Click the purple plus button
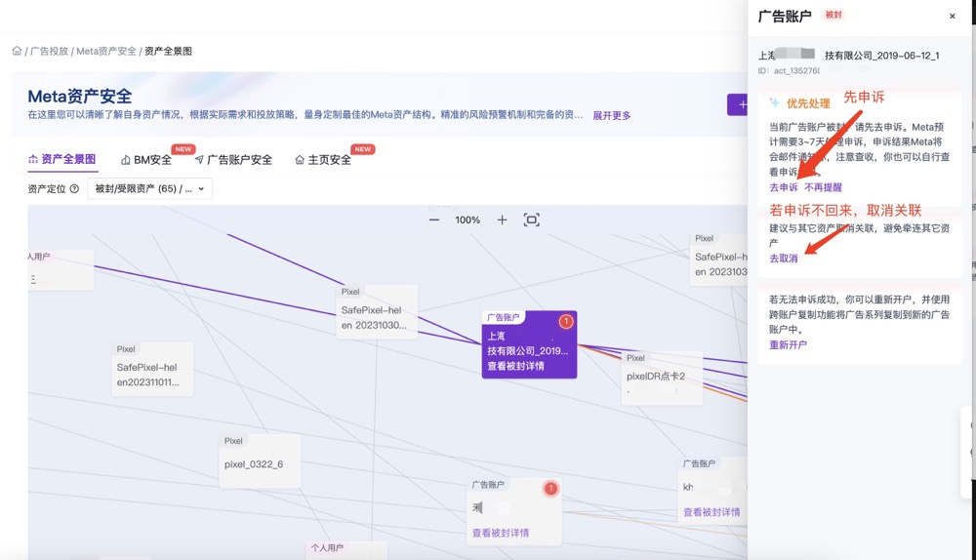 (738, 104)
